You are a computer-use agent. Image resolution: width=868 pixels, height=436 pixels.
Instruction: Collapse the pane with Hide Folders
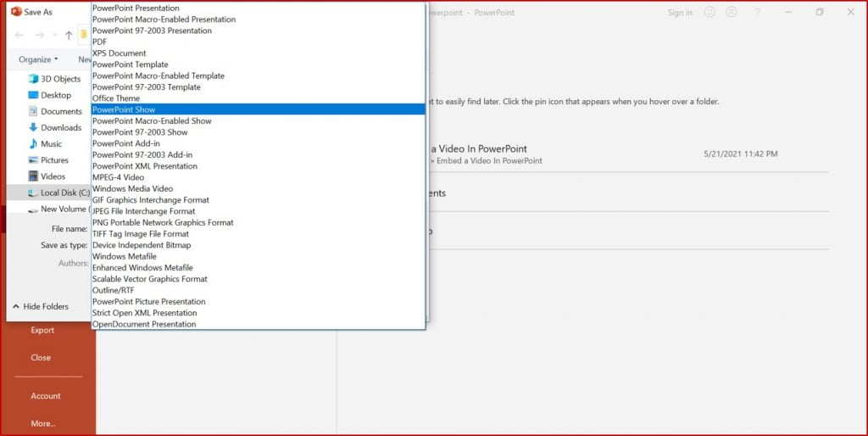[x=41, y=306]
